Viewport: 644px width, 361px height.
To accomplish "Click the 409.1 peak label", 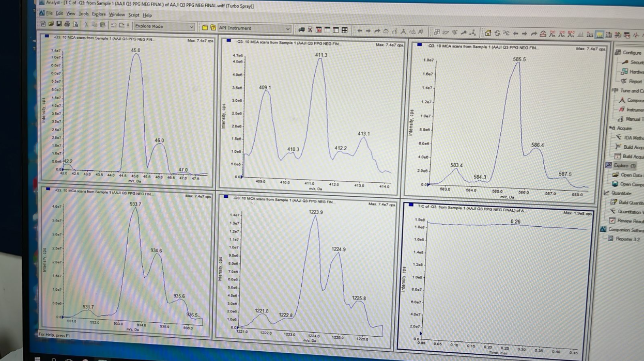I will pos(265,88).
